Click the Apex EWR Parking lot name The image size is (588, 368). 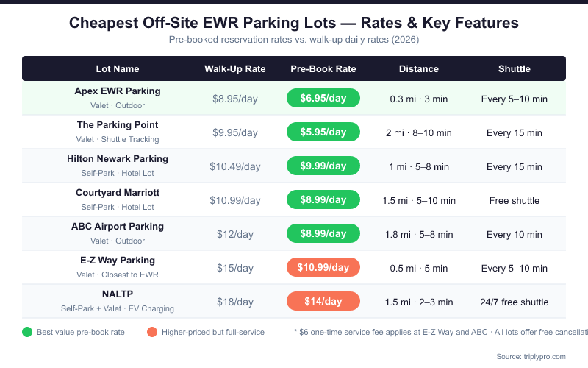[x=118, y=91]
